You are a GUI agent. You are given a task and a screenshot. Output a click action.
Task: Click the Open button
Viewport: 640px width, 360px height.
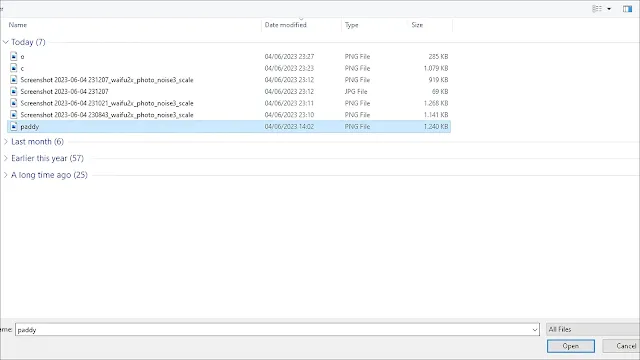click(571, 346)
